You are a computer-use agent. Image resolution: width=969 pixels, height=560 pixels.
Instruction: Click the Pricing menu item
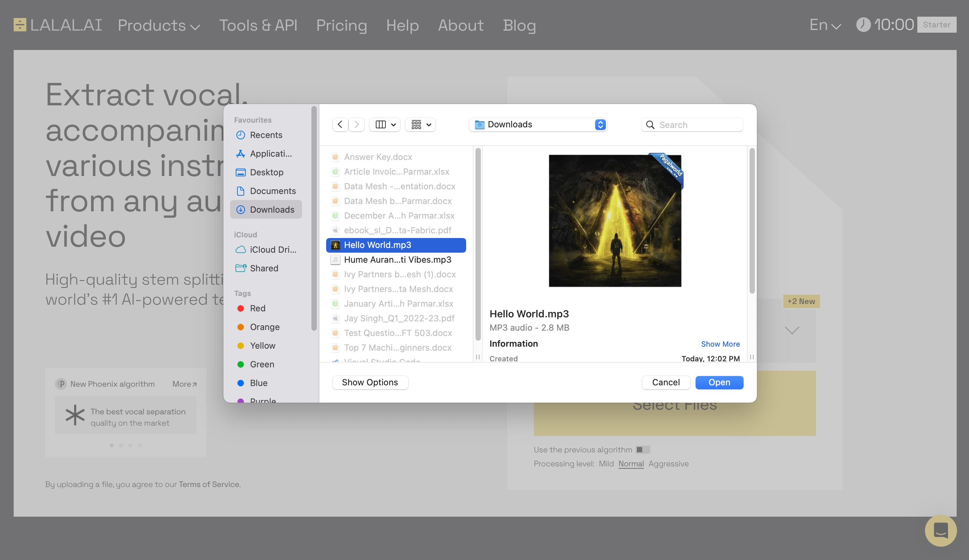tap(342, 25)
